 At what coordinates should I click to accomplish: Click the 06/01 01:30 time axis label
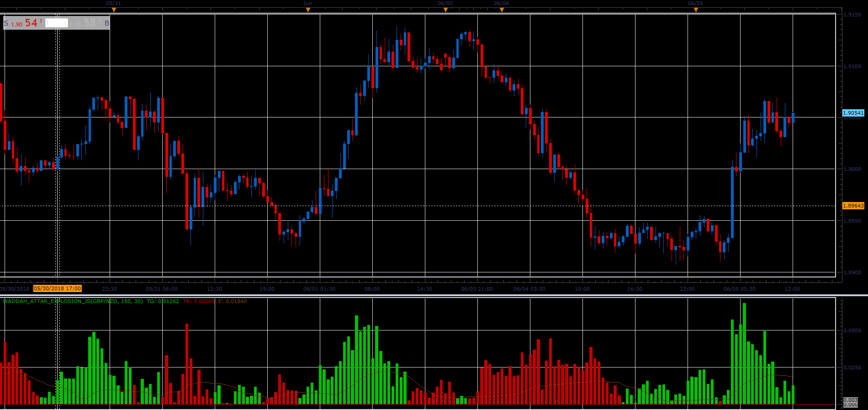click(x=319, y=289)
